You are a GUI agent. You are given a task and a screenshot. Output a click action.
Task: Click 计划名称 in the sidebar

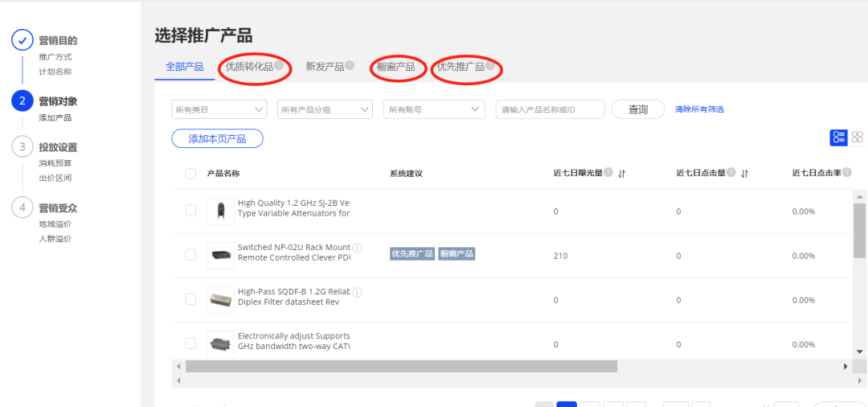(55, 72)
